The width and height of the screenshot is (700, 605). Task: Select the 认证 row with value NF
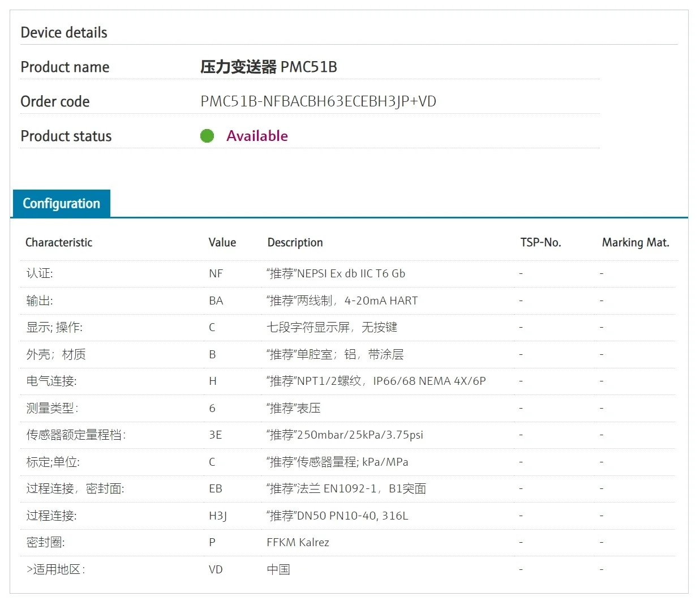[40, 273]
